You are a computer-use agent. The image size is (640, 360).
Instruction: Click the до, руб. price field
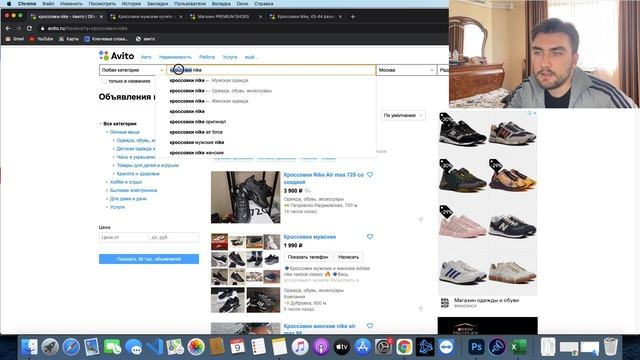click(174, 237)
